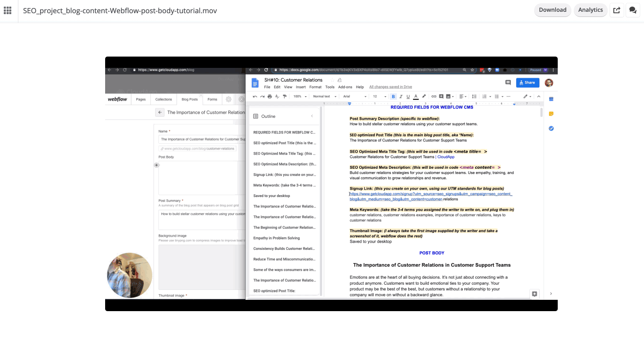Click the spell check icon in Docs toolbar
The image size is (644, 338).
(277, 96)
